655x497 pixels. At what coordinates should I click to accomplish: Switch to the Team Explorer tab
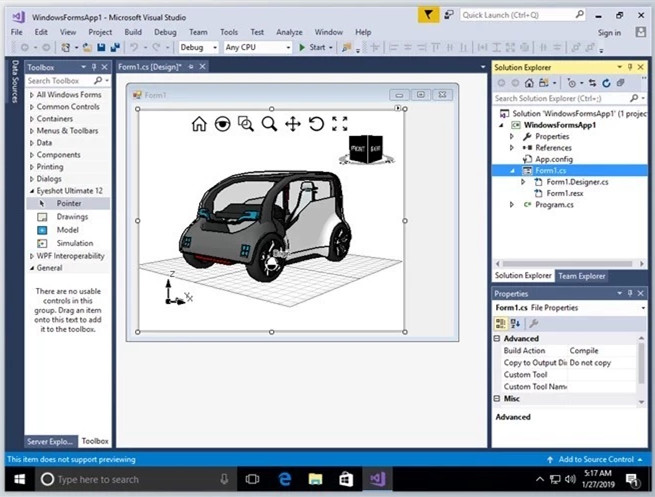(x=581, y=276)
